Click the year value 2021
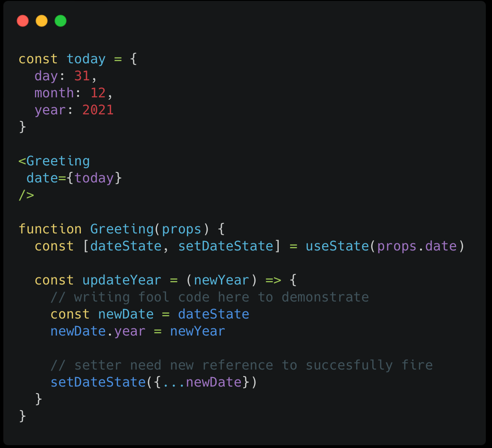Screen dimensions: 492x448 (98, 110)
